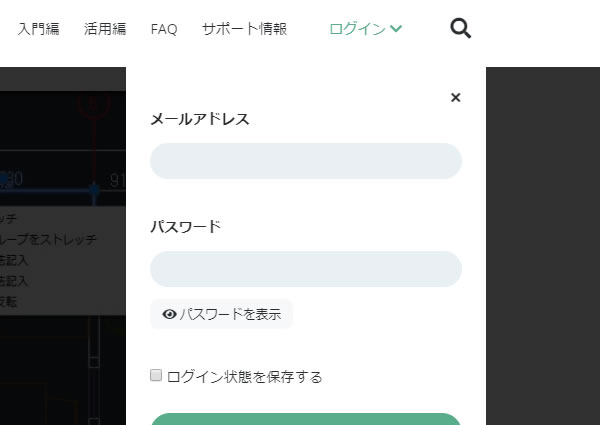Click the メールアドレス field label
600x425 pixels.
200,119
